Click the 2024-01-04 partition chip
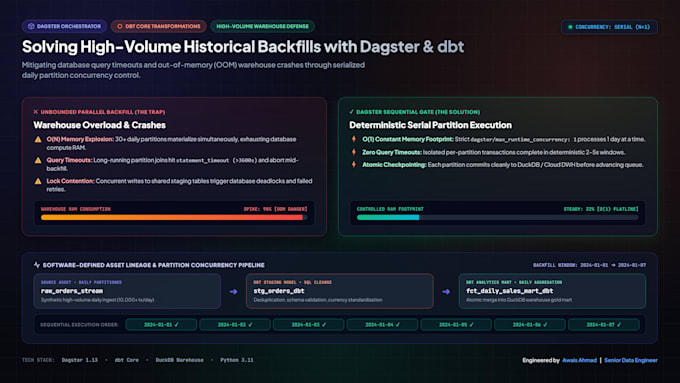 pyautogui.click(x=382, y=324)
